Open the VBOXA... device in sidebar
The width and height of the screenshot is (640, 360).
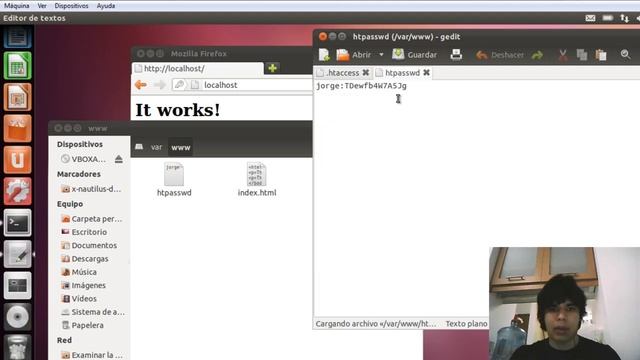(84, 159)
